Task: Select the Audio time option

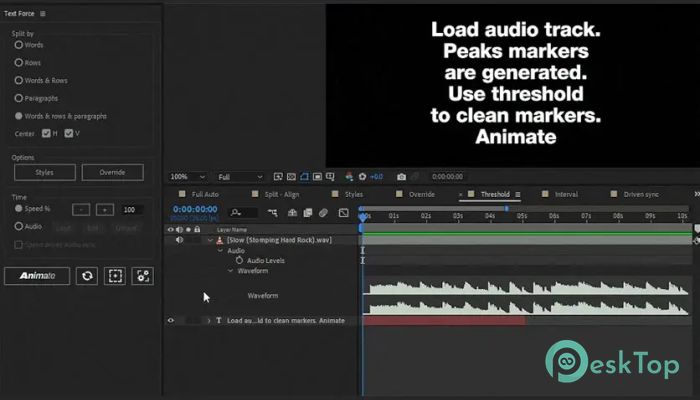Action: tap(18, 226)
